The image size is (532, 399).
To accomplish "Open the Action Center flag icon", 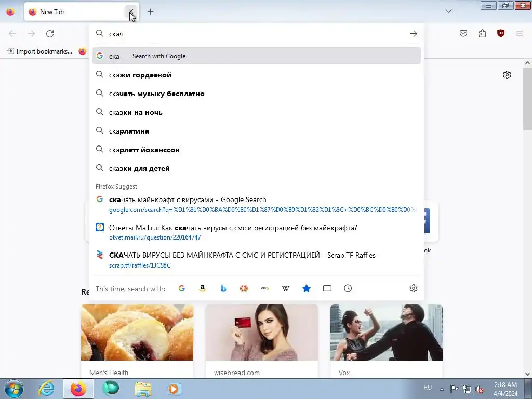I will [454, 389].
